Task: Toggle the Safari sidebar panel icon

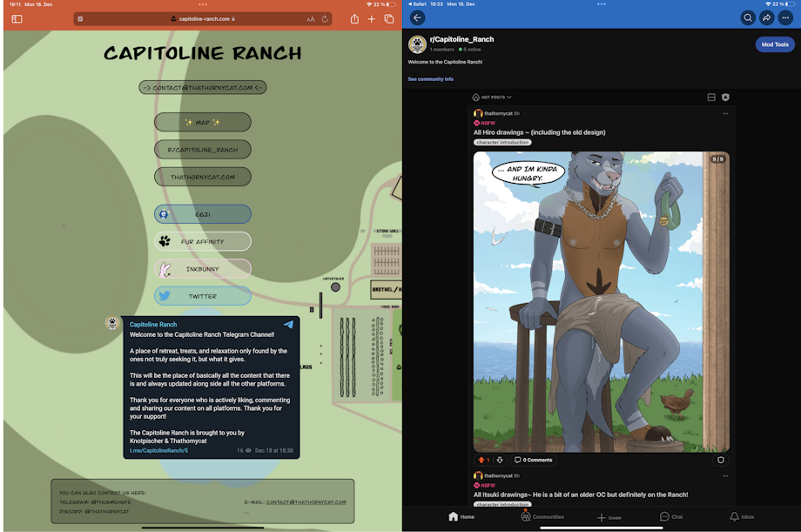Action: 17,19
